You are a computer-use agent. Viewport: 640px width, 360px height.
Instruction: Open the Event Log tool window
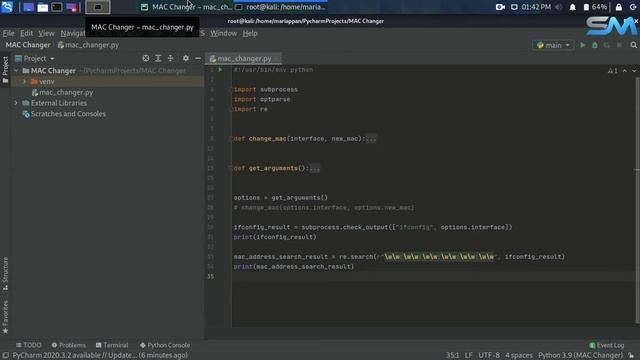(x=607, y=345)
